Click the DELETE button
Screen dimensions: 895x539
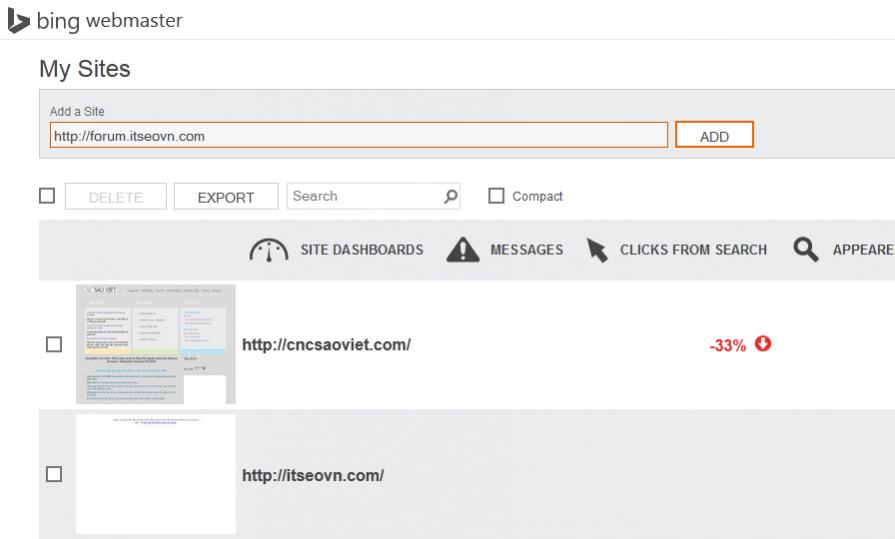click(115, 197)
